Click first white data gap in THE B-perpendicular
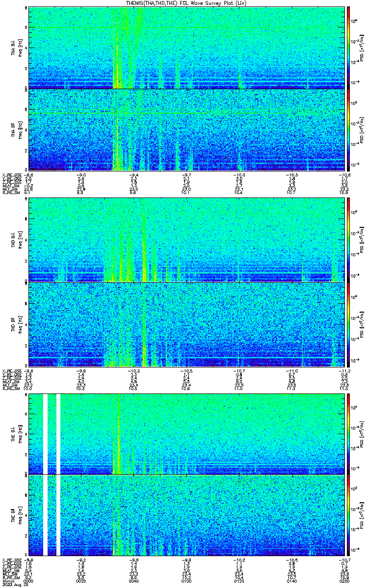Viewport: 368px width, 588px height. [x=46, y=434]
